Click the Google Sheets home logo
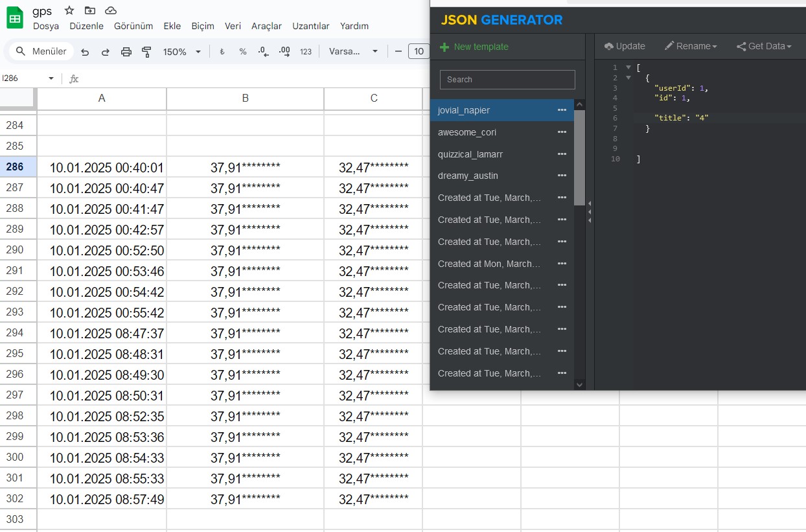The image size is (806, 532). point(15,17)
